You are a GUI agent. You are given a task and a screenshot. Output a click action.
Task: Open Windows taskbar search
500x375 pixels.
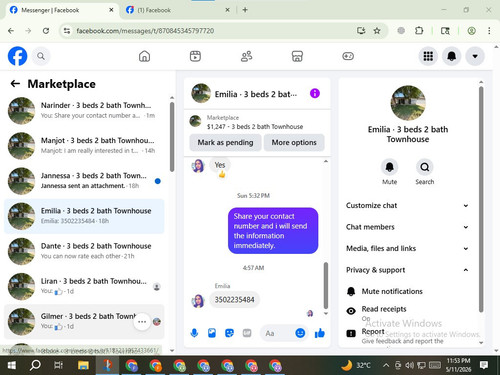[35, 366]
